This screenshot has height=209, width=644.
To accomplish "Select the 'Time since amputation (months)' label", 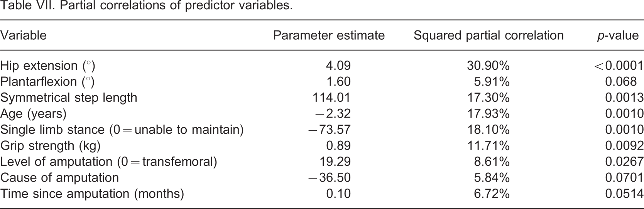I will (92, 194).
